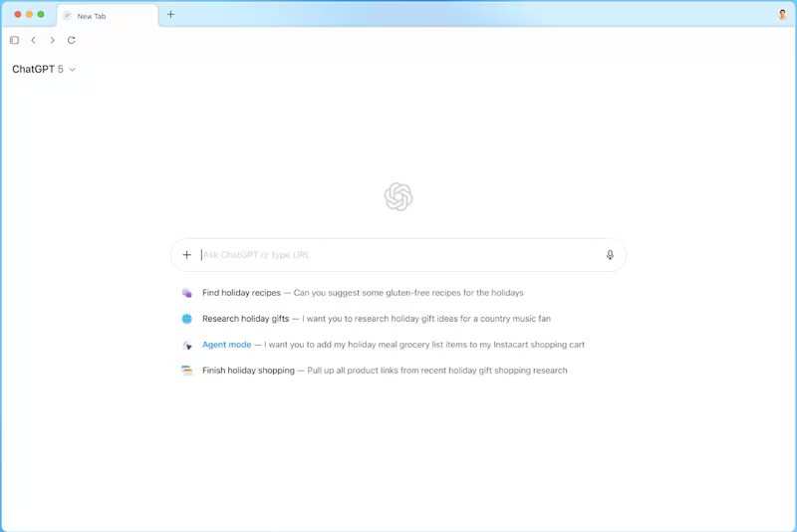Minimize the window with the yellow button
This screenshot has width=797, height=532.
30,14
